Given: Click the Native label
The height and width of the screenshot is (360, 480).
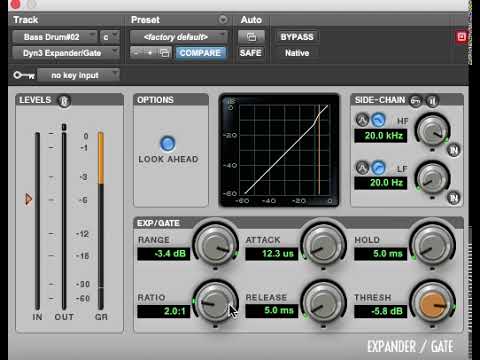Looking at the screenshot, I should tap(297, 53).
